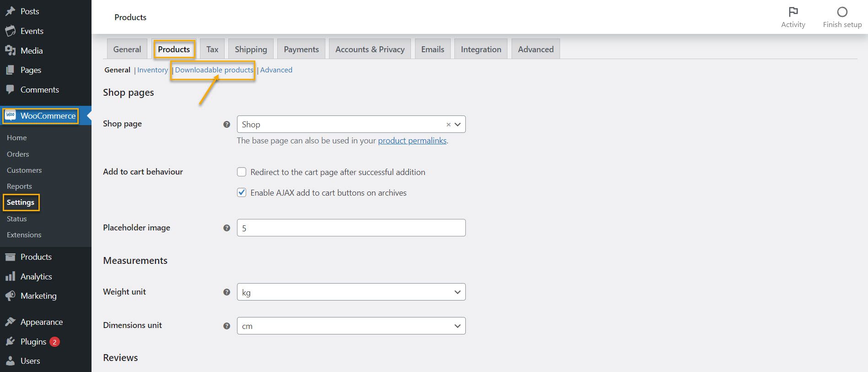Viewport: 868px width, 372px height.
Task: Open the Payments settings tab
Action: pos(301,49)
